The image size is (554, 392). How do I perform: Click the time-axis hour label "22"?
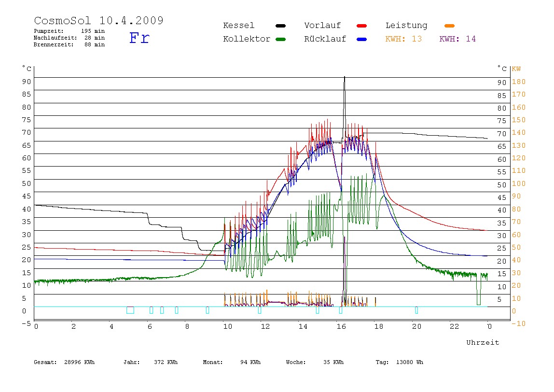click(x=455, y=326)
